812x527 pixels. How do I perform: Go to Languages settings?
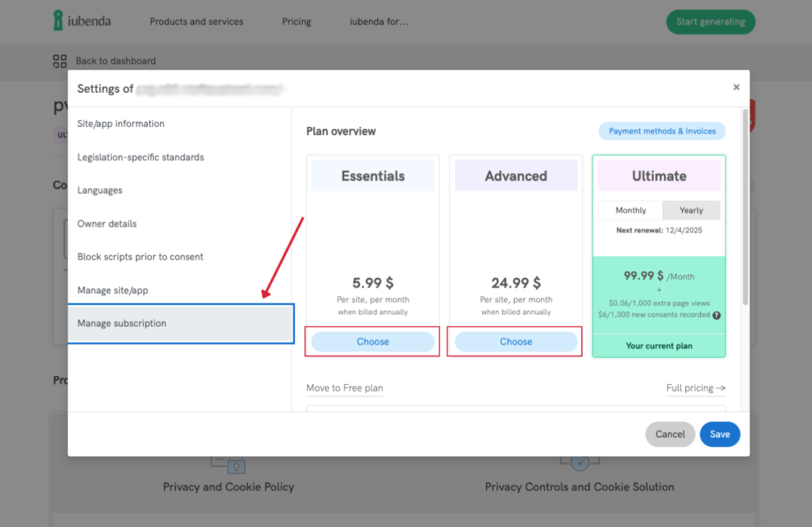pos(100,190)
